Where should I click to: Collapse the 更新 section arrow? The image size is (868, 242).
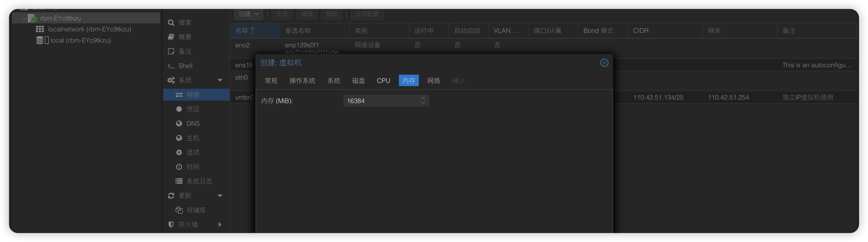220,196
